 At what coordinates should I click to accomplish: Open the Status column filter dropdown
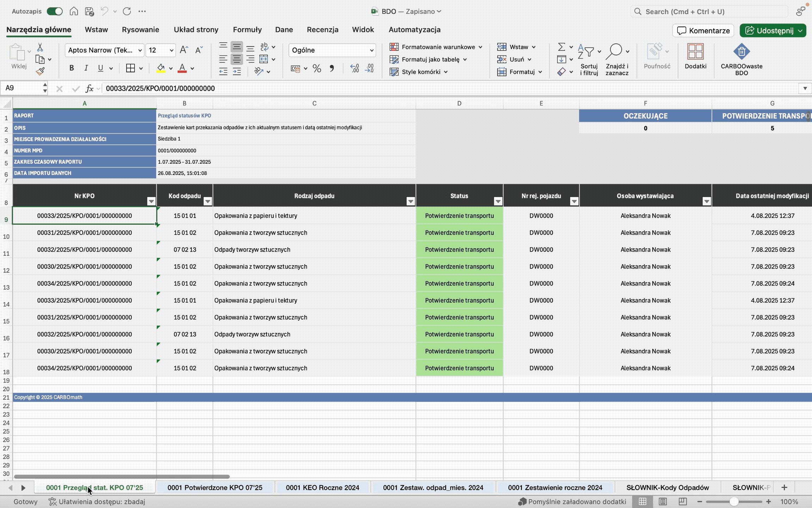pyautogui.click(x=498, y=201)
